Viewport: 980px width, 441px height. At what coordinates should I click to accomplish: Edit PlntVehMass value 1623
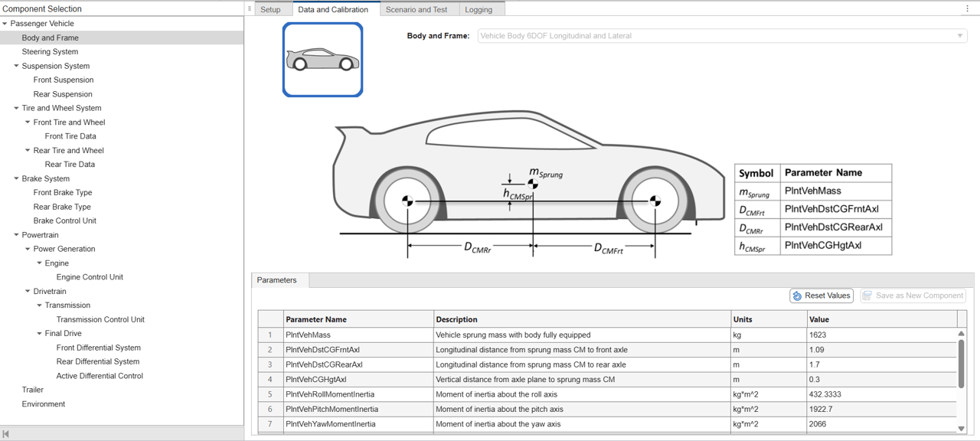point(882,335)
